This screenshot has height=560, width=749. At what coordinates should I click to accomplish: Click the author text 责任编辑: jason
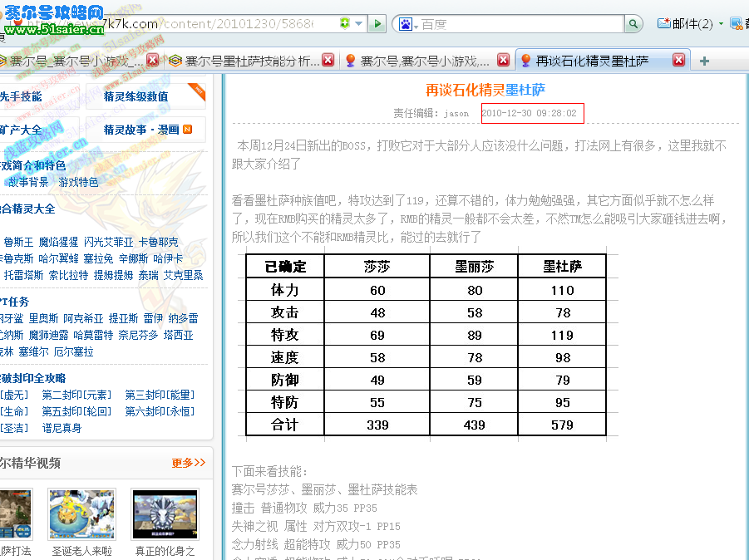point(431,113)
